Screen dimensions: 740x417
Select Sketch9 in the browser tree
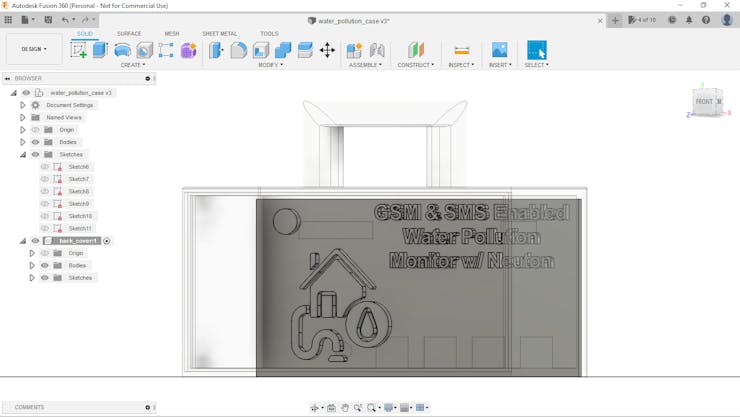click(79, 204)
